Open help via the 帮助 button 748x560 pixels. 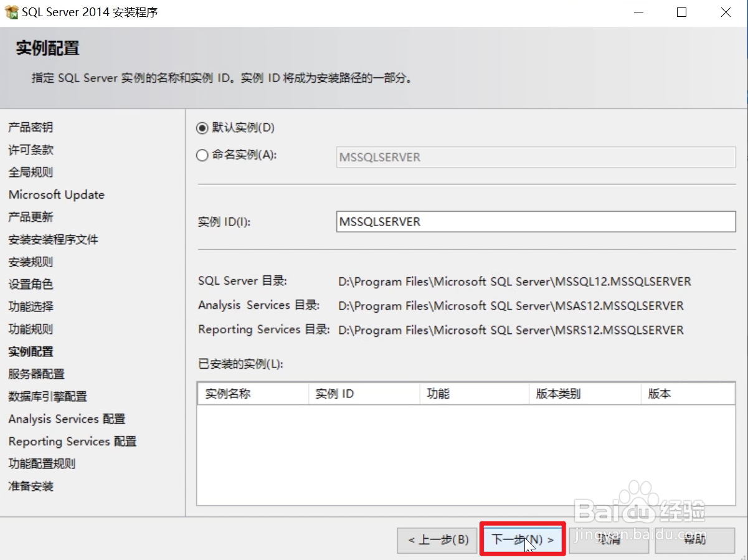click(x=695, y=540)
